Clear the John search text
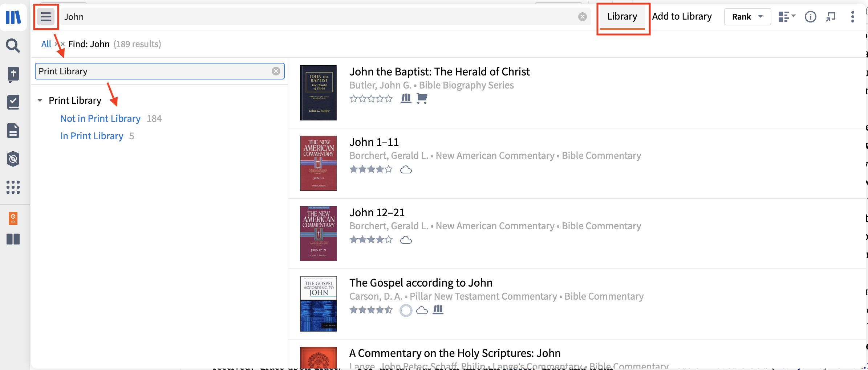868x370 pixels. click(x=583, y=17)
